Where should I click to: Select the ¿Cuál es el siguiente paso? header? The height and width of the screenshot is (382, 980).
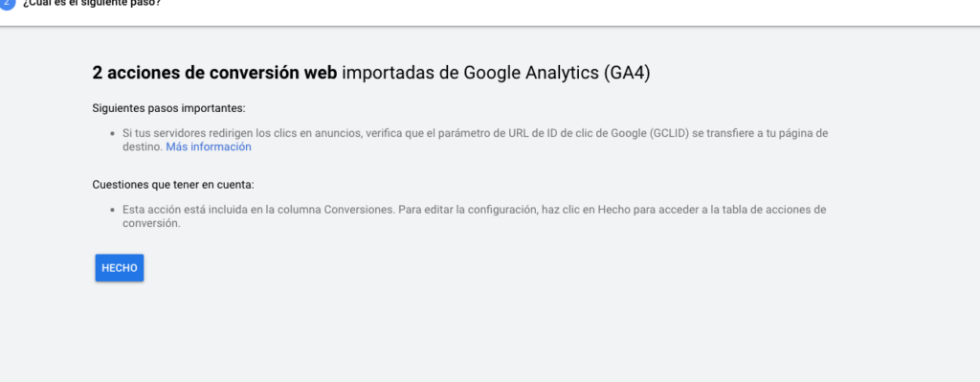point(92,3)
